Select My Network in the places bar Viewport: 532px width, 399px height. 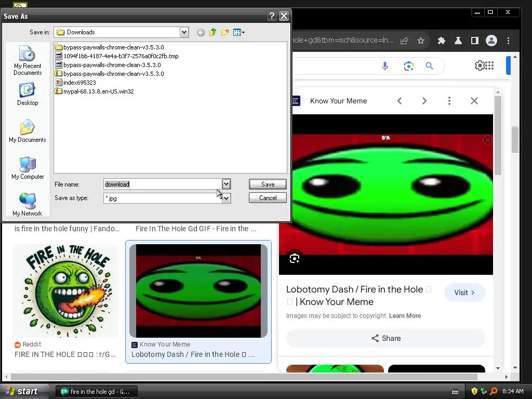28,205
